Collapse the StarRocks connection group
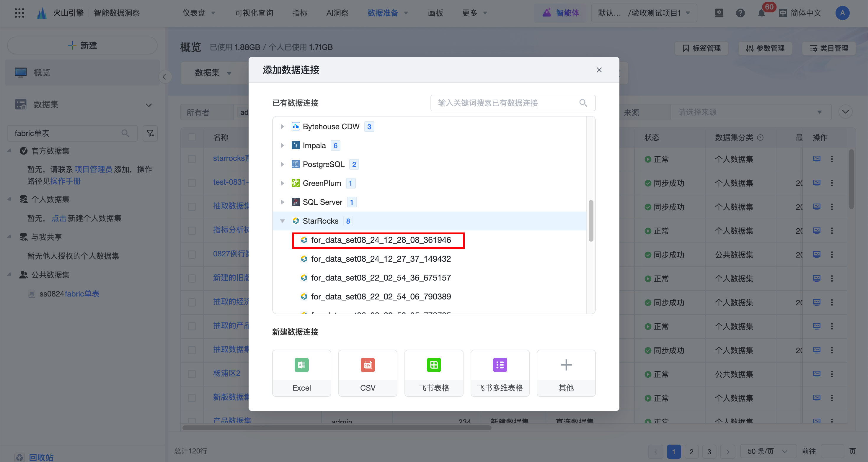The height and width of the screenshot is (462, 868). pyautogui.click(x=282, y=221)
